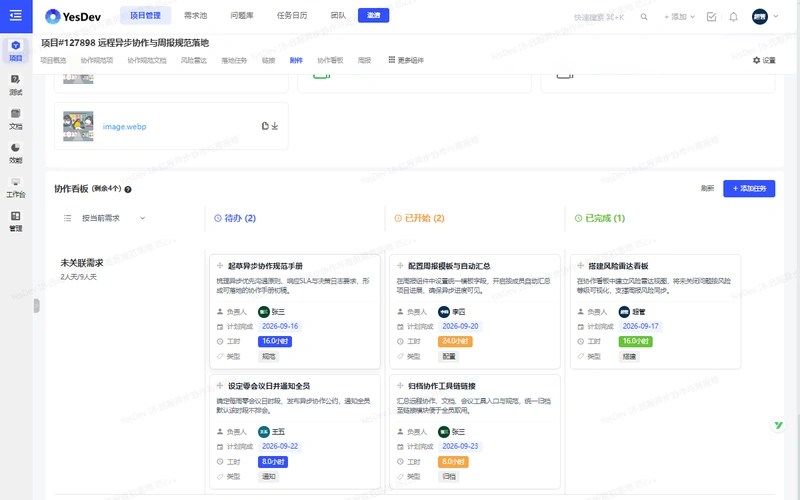Viewport: 800px width, 500px height.
Task: Download image.webp with the arrow icon
Action: tap(274, 126)
